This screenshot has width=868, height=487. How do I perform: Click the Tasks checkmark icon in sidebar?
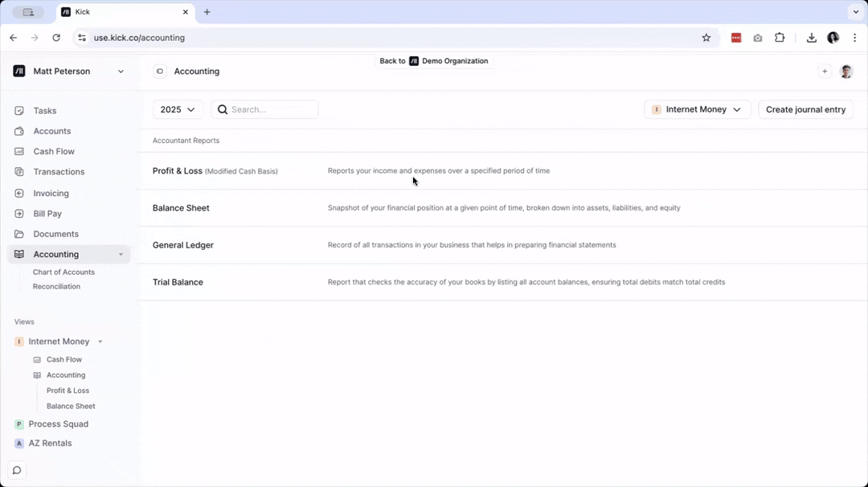(x=19, y=111)
